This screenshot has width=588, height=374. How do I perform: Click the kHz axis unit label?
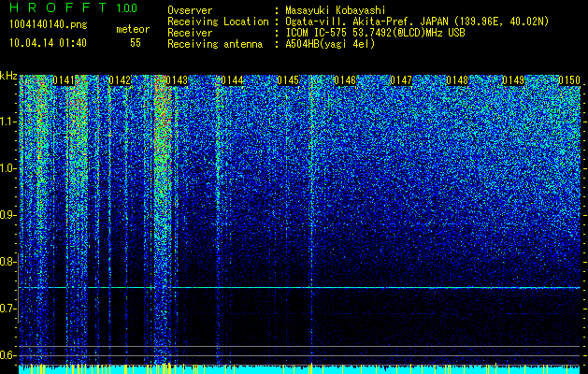click(8, 76)
